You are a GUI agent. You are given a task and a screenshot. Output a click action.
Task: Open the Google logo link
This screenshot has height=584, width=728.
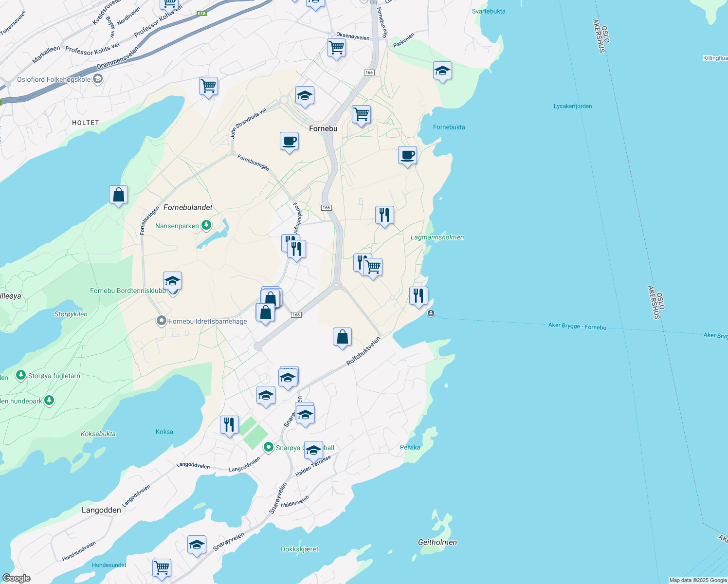[x=16, y=577]
